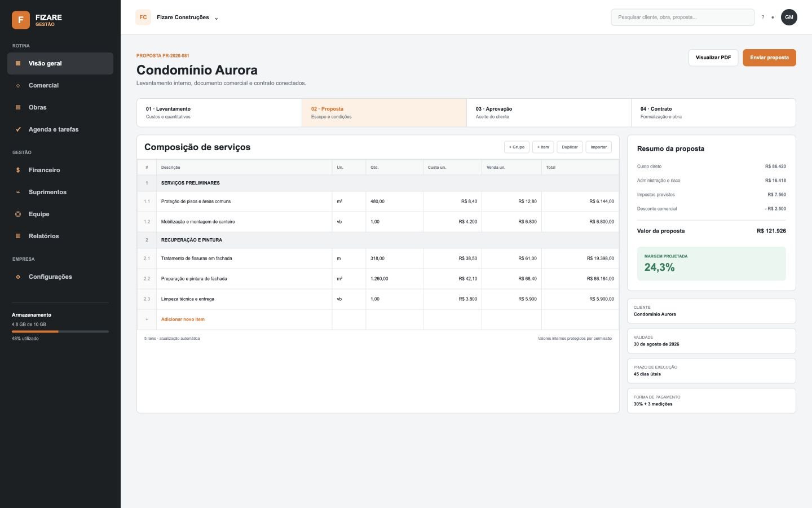Select the 02 Proposta step tab
The width and height of the screenshot is (812, 508).
pos(384,113)
